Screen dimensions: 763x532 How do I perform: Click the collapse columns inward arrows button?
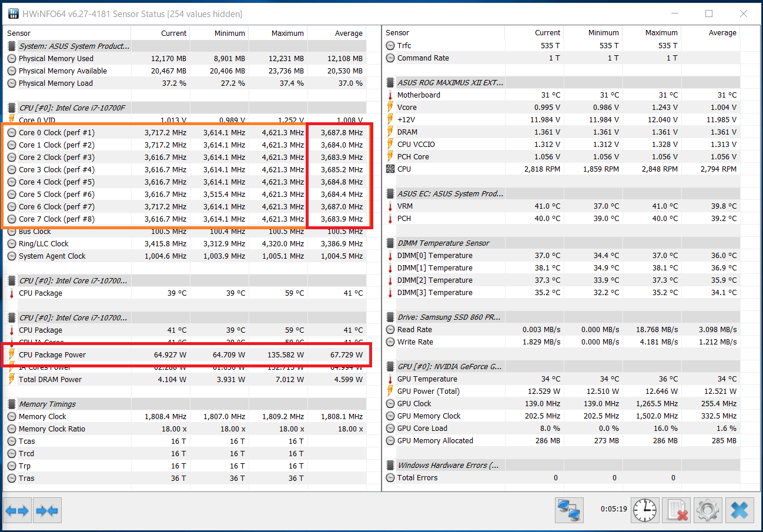[47, 511]
